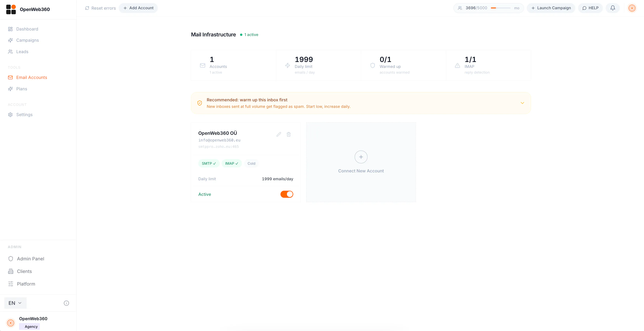Image resolution: width=644 pixels, height=331 pixels.
Task: Click the IMAP warning triangle icon
Action: pos(457,66)
